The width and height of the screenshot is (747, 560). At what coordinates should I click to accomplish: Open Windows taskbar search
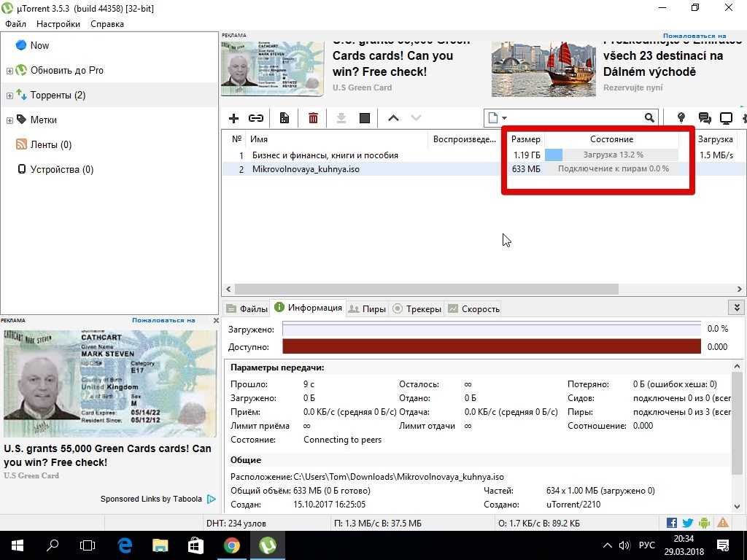tap(53, 545)
